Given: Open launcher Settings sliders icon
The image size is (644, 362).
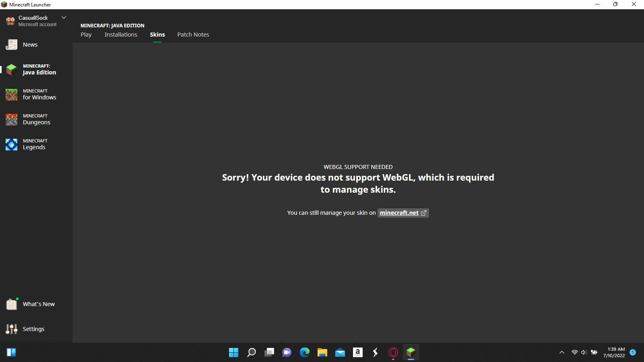Looking at the screenshot, I should 11,329.
